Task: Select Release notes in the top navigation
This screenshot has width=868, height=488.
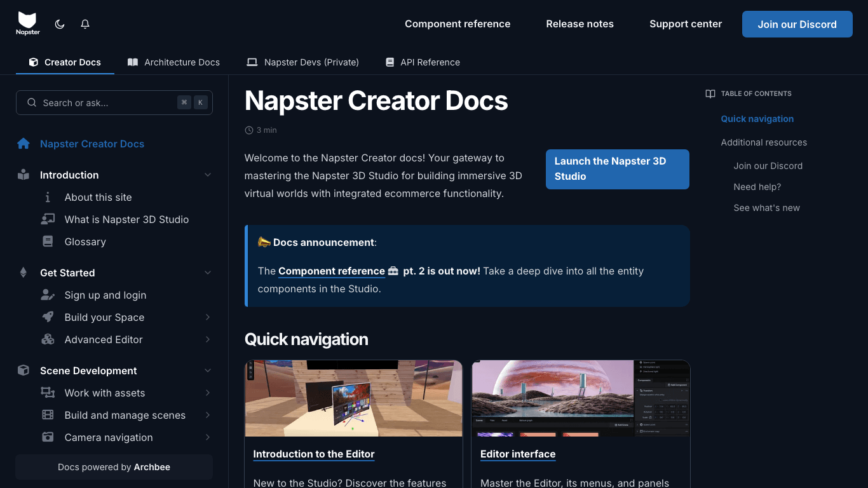Action: (580, 24)
